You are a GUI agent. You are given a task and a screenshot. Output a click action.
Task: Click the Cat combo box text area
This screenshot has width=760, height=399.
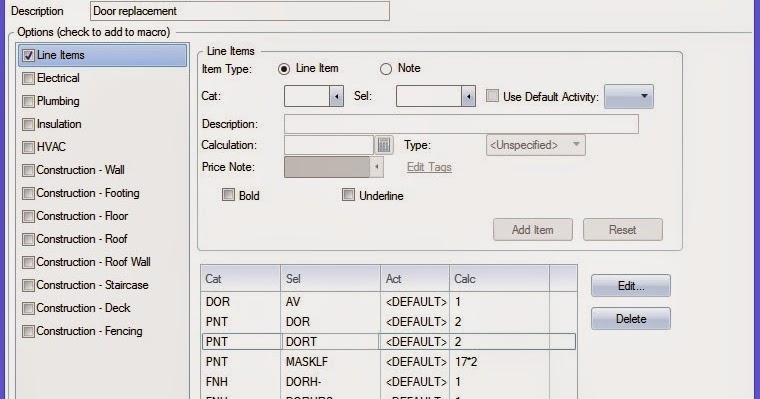pyautogui.click(x=307, y=96)
